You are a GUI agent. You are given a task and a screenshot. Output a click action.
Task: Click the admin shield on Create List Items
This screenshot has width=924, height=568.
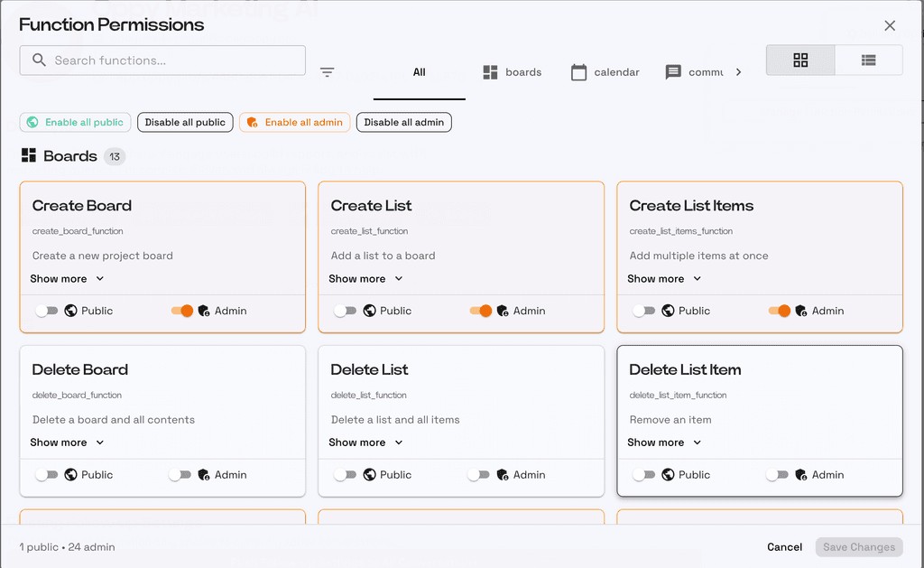(801, 311)
